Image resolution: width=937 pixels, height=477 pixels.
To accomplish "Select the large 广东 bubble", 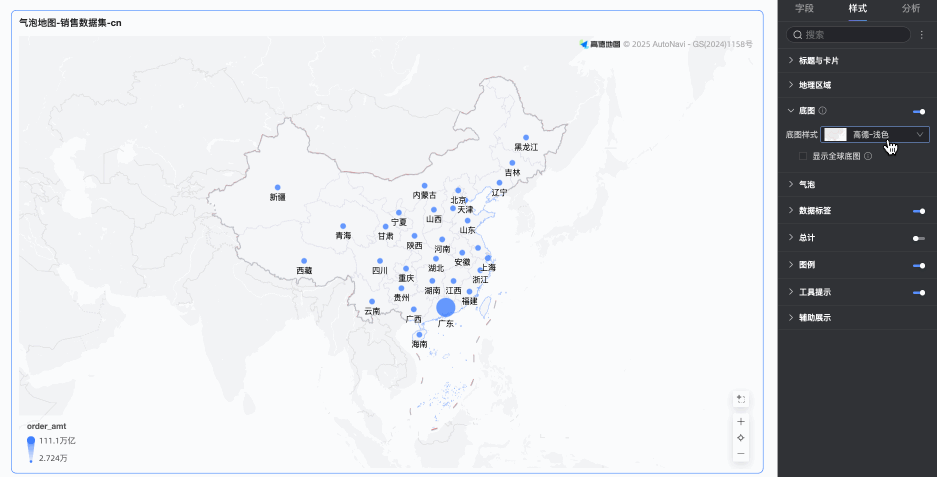I will tap(445, 307).
